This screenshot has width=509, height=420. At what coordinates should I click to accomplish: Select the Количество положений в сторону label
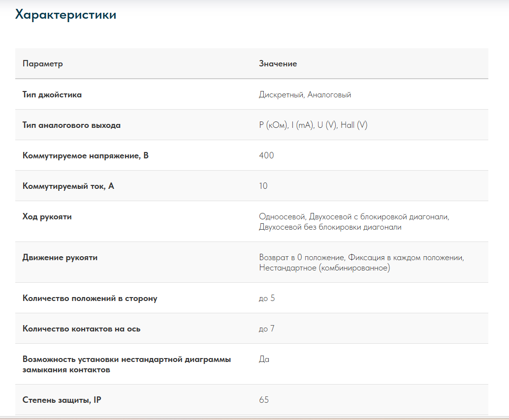point(90,298)
